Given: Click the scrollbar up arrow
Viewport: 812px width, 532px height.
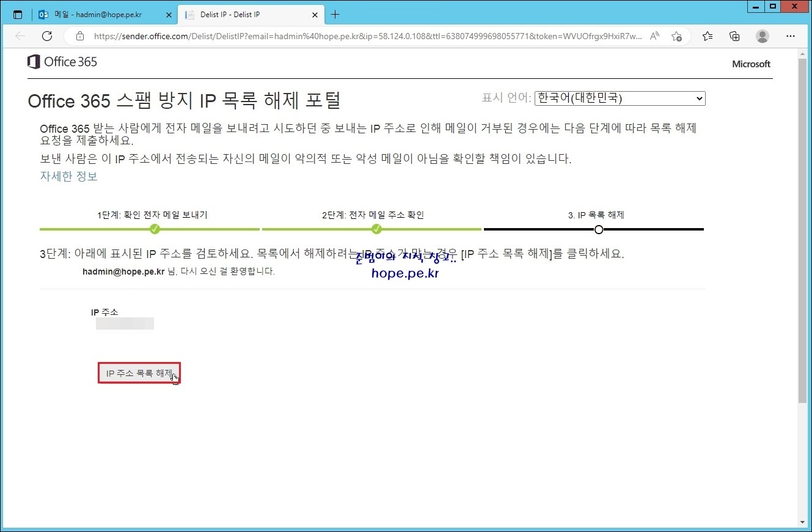Looking at the screenshot, I should pos(803,54).
